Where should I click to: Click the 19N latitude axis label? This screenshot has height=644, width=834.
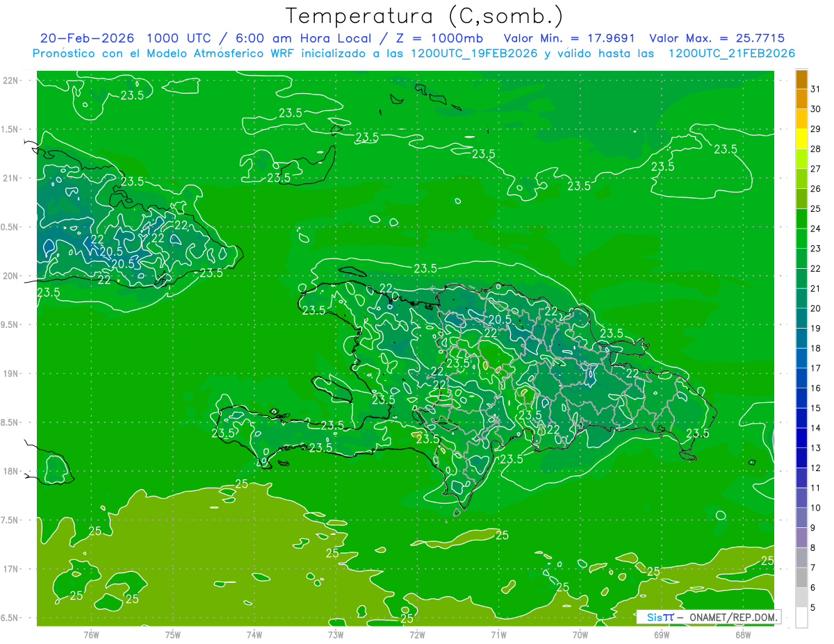12,374
